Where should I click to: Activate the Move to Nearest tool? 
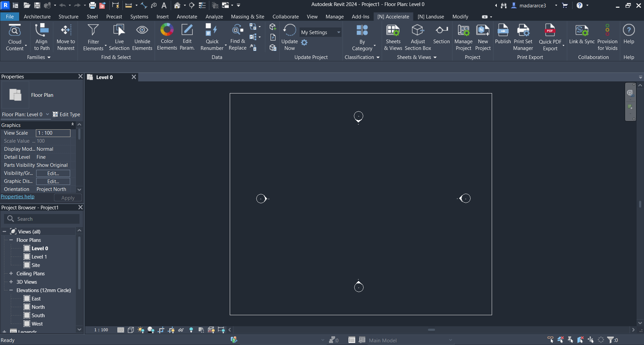(x=66, y=37)
